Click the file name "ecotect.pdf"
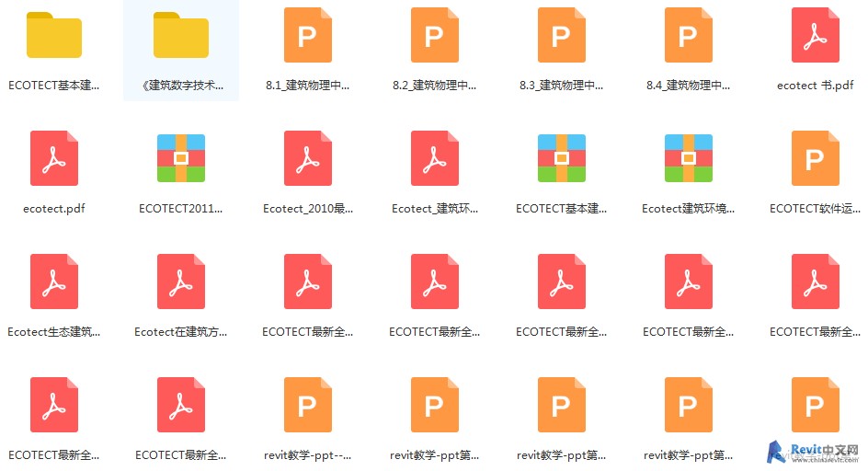This screenshot has height=471, width=868. [x=54, y=208]
